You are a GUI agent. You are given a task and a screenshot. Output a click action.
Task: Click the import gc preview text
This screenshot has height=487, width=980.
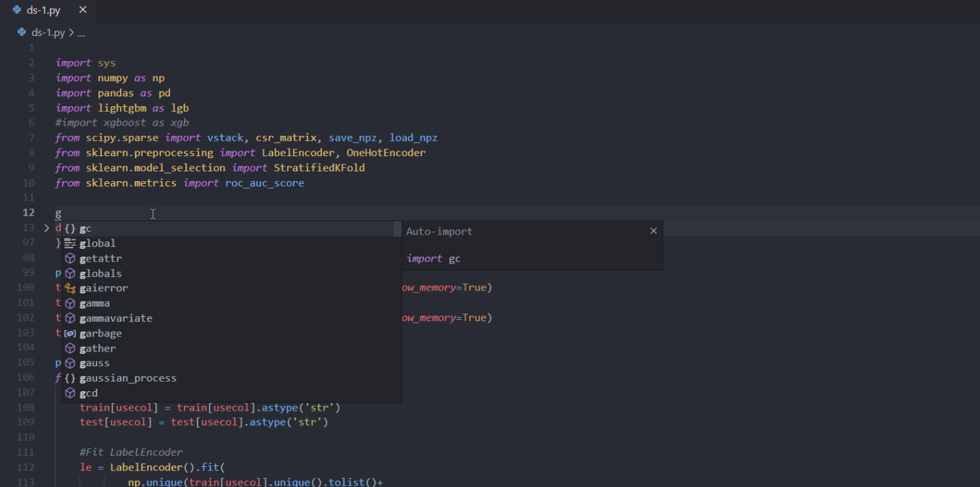pyautogui.click(x=433, y=258)
